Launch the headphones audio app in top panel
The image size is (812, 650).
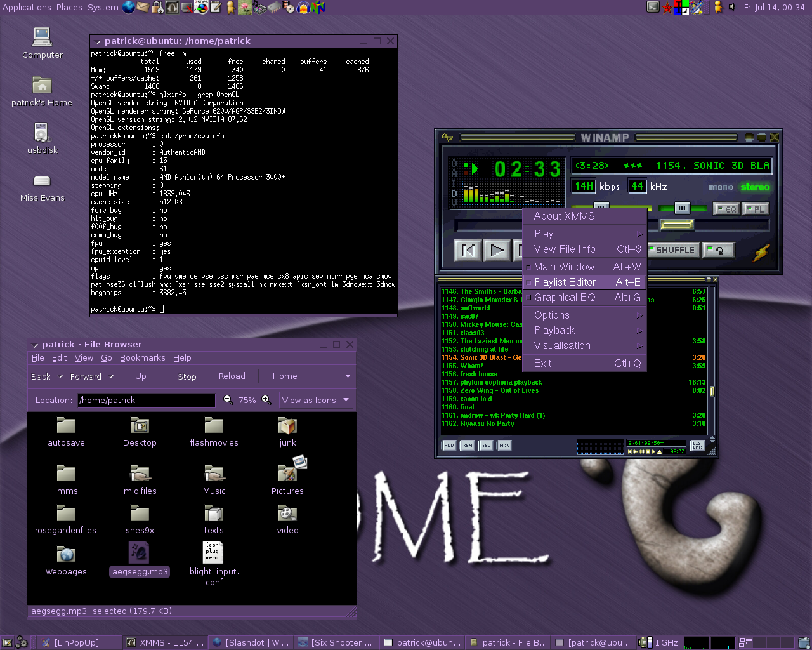click(x=304, y=7)
